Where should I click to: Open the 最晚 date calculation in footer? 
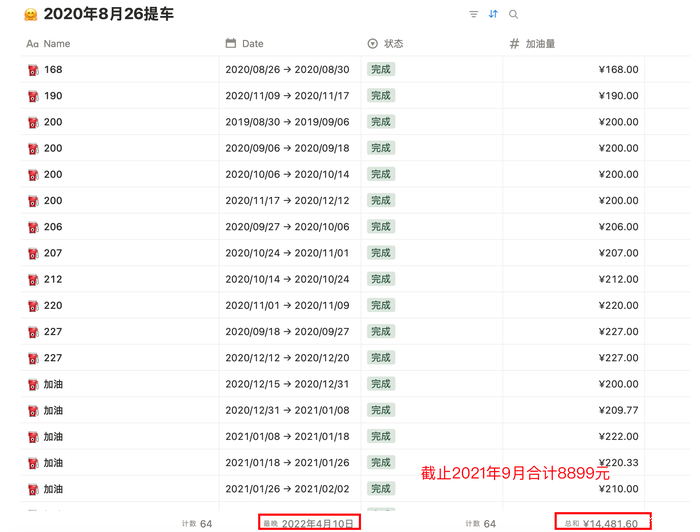click(x=308, y=523)
